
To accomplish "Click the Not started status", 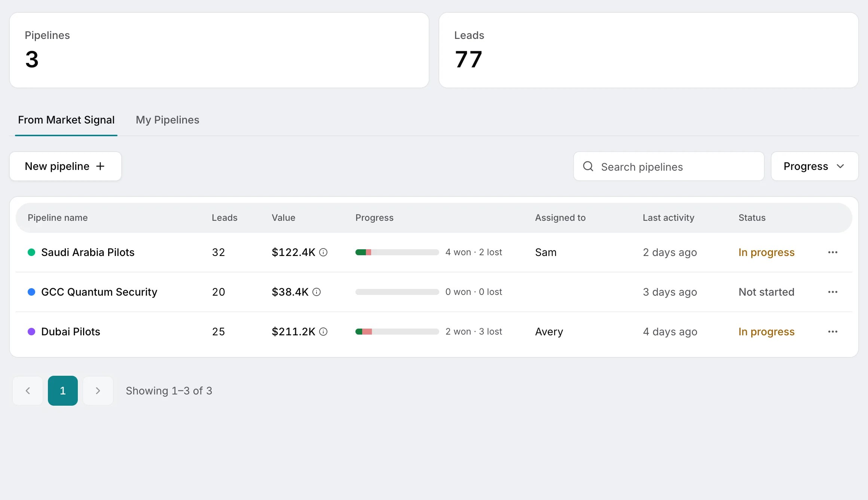I will pyautogui.click(x=767, y=292).
